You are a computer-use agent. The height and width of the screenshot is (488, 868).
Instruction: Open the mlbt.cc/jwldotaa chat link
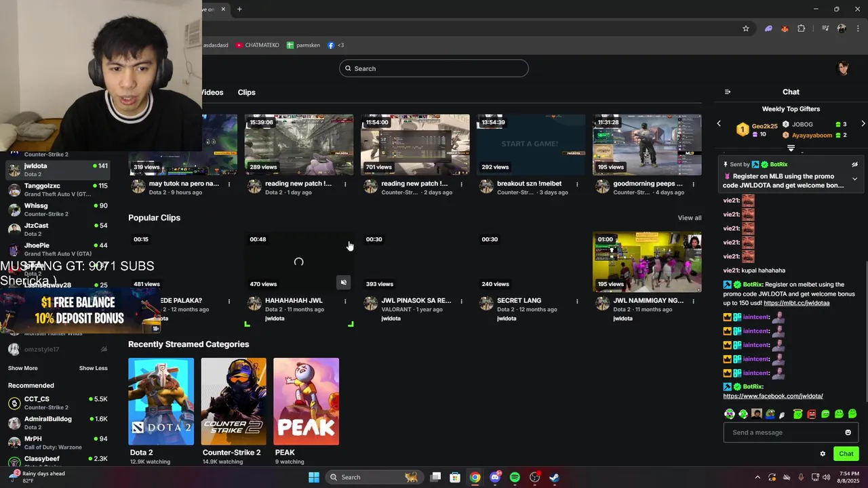click(x=796, y=303)
